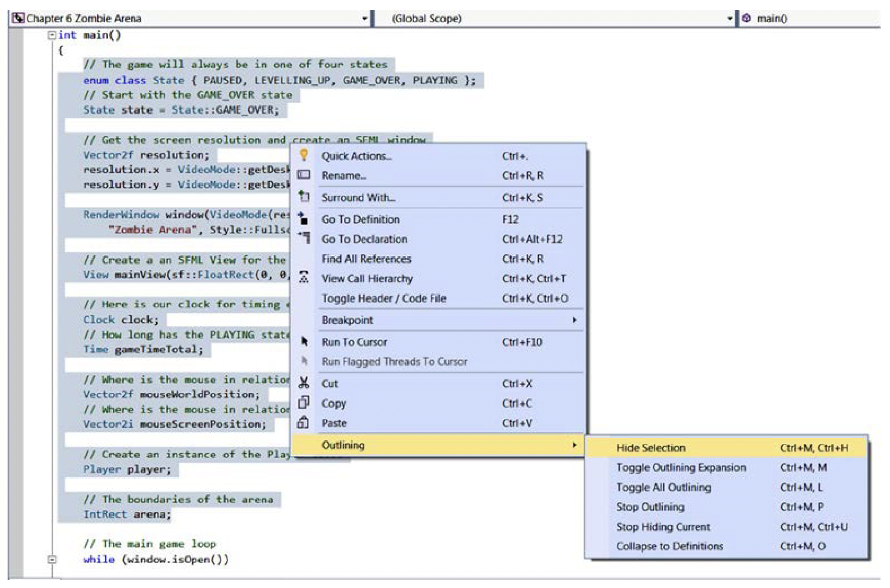Select Toggle All Outlining

point(727,487)
